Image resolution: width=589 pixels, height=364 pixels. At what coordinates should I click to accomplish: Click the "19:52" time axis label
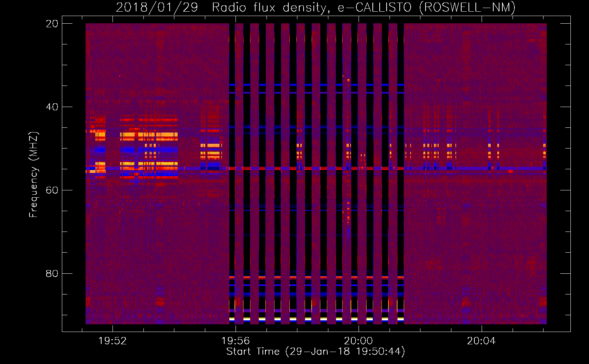pyautogui.click(x=112, y=341)
